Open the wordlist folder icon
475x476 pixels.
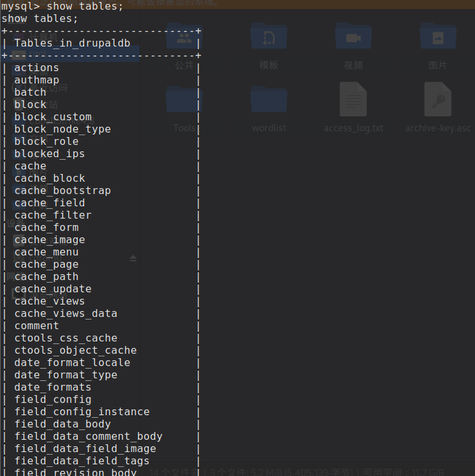coord(269,99)
